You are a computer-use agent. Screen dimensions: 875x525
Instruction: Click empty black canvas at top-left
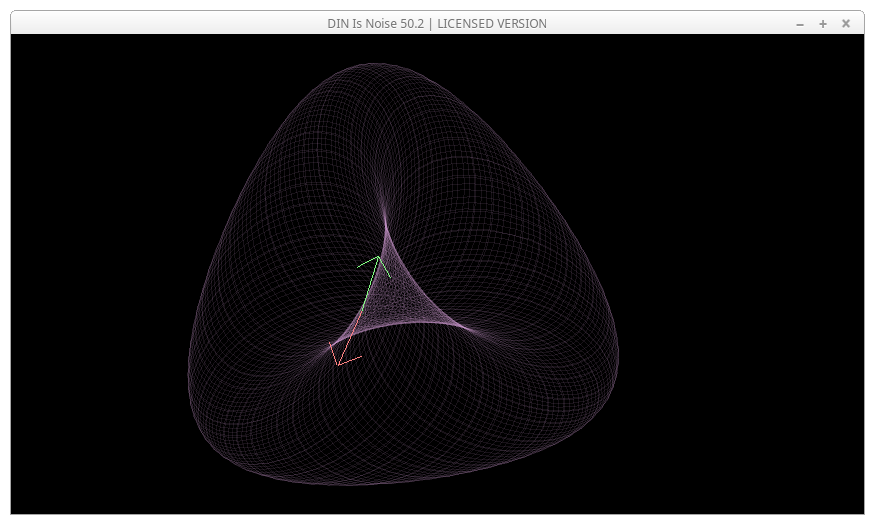point(80,90)
